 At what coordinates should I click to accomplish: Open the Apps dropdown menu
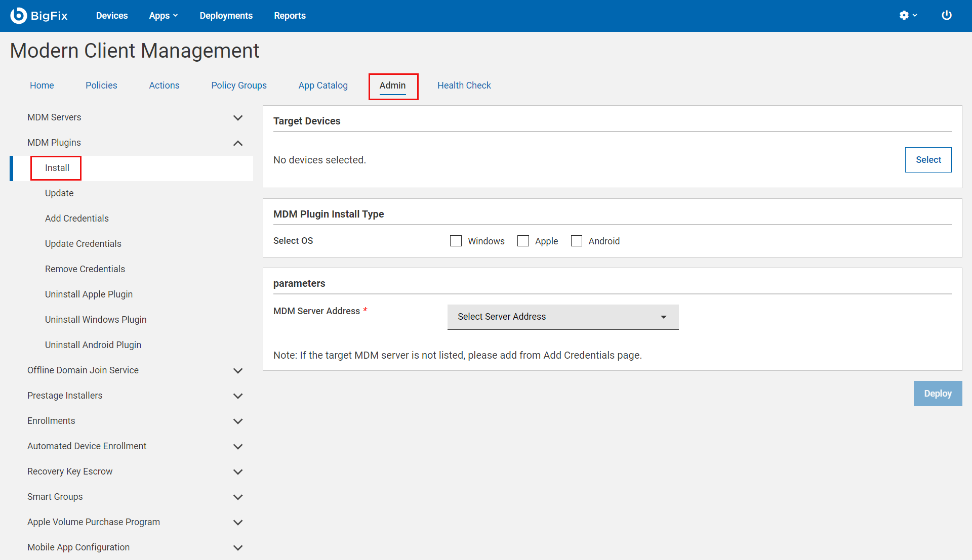coord(163,16)
